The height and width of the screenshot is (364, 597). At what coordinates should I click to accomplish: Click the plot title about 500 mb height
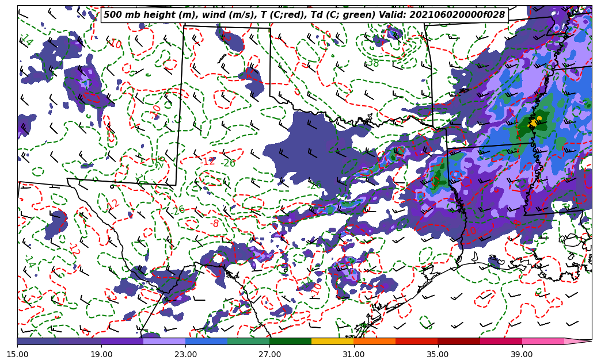tap(305, 14)
